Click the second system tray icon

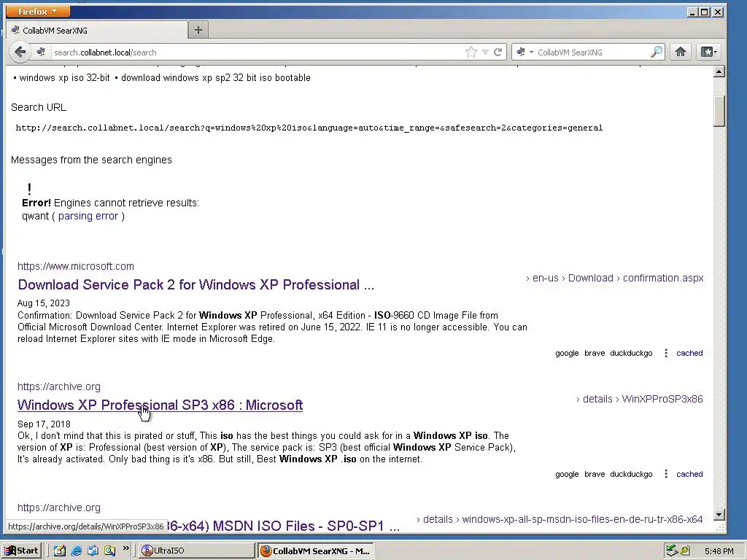(x=685, y=551)
